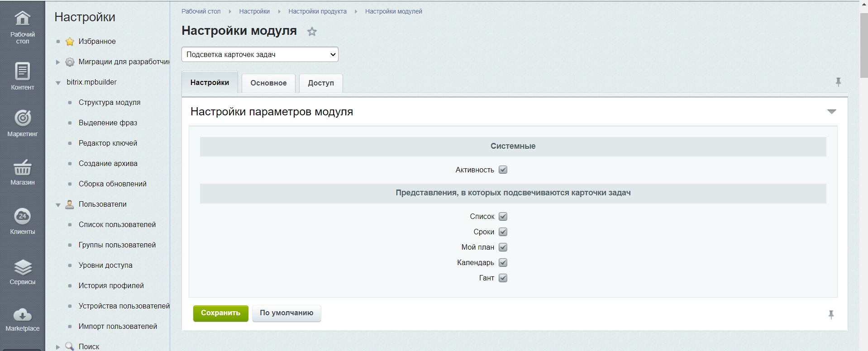Open the Контент section icon
This screenshot has height=351, width=868.
click(x=22, y=71)
